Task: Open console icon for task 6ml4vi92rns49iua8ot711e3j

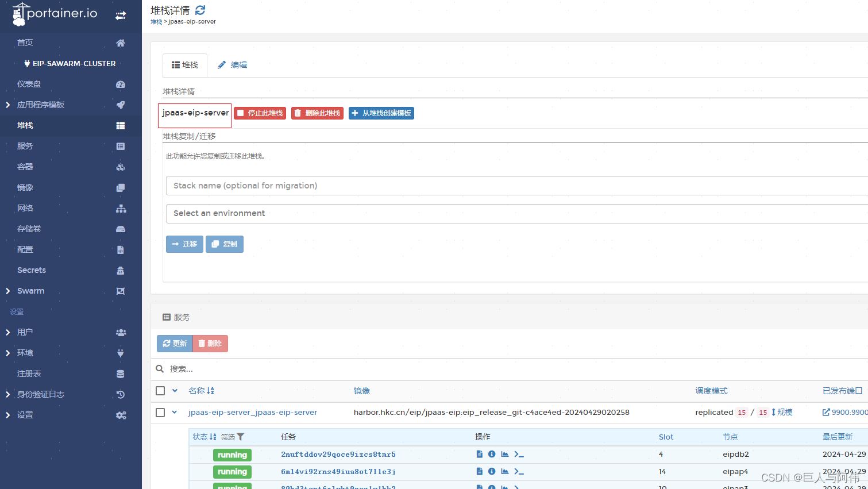Action: point(519,471)
